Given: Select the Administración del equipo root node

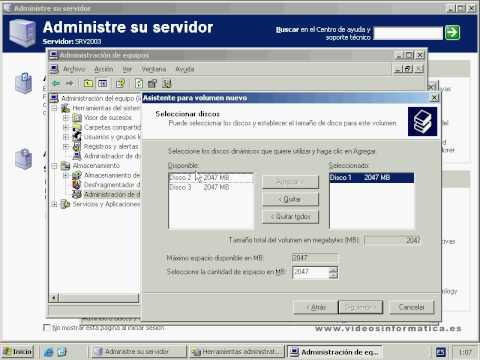Looking at the screenshot, I should [101, 98].
